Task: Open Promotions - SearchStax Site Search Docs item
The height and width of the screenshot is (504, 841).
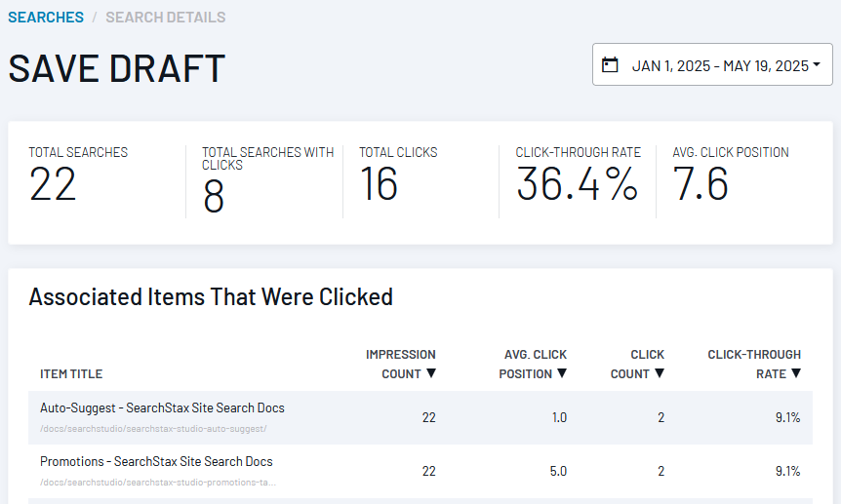Action: click(156, 462)
